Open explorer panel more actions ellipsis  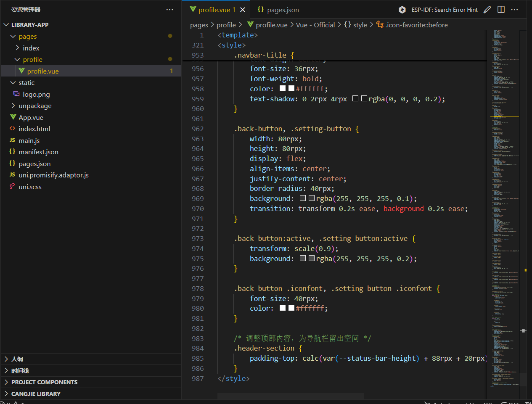[169, 10]
